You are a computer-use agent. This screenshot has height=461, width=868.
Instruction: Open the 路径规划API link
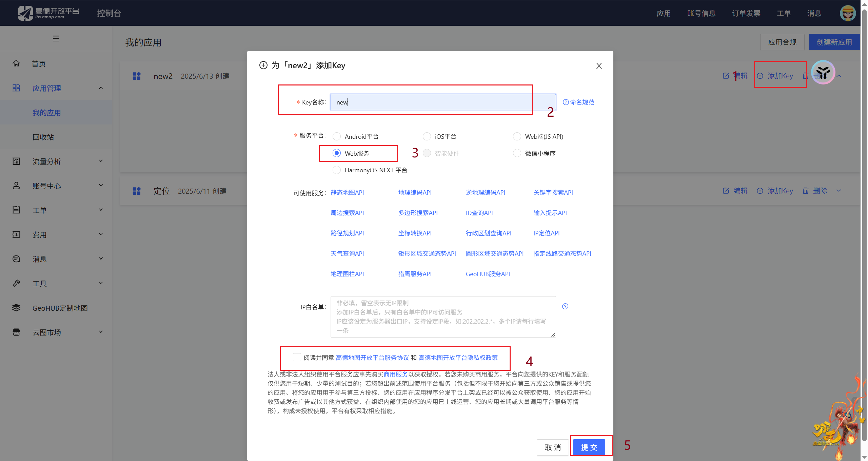347,233
